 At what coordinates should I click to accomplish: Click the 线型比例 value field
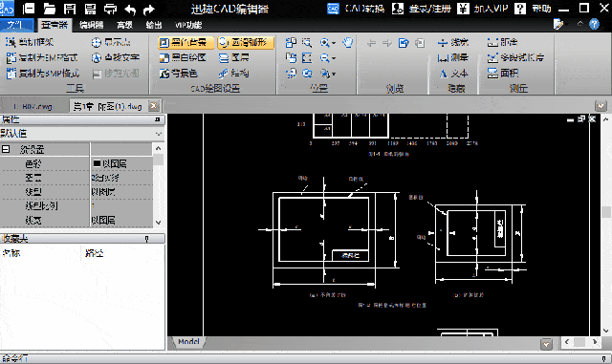121,205
